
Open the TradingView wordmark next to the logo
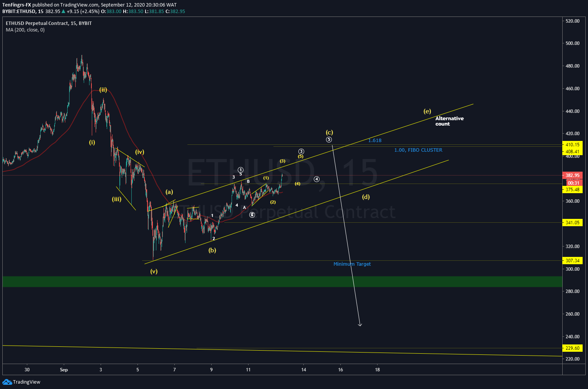click(x=27, y=382)
